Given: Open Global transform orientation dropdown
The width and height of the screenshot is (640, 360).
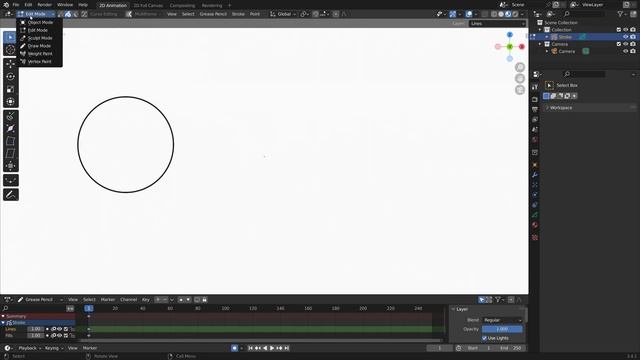Looking at the screenshot, I should tap(283, 14).
